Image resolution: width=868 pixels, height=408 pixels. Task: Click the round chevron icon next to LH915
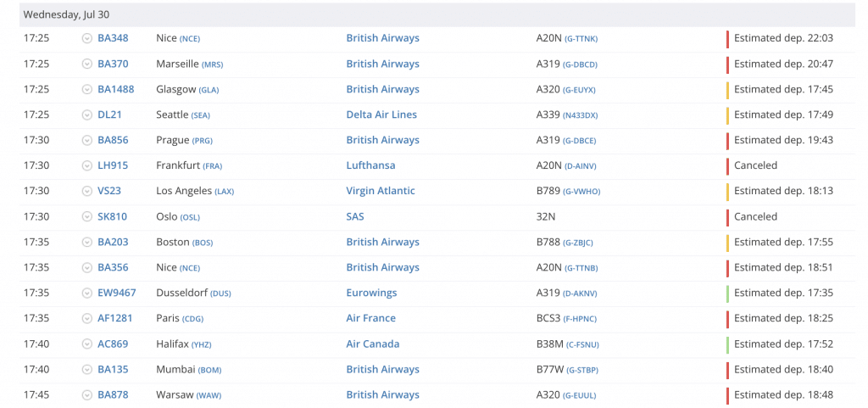tap(86, 165)
